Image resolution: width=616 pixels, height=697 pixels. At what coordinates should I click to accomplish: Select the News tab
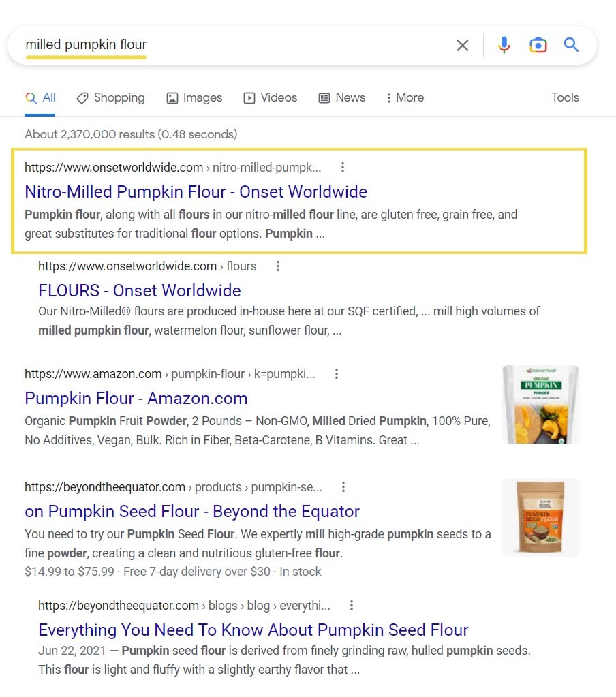click(x=342, y=97)
